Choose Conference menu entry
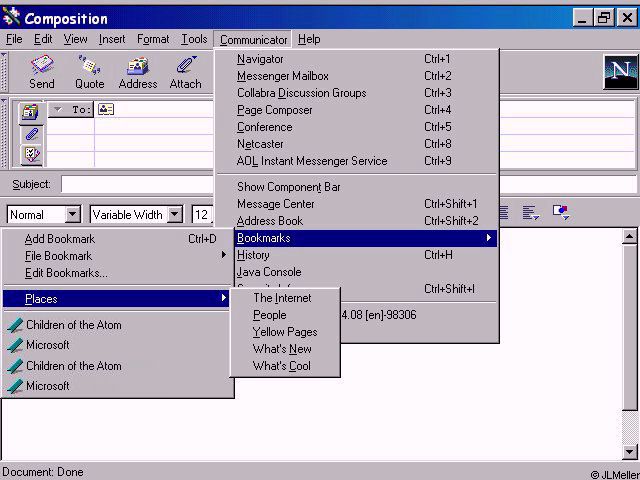Viewport: 640px width, 480px height. (357, 127)
